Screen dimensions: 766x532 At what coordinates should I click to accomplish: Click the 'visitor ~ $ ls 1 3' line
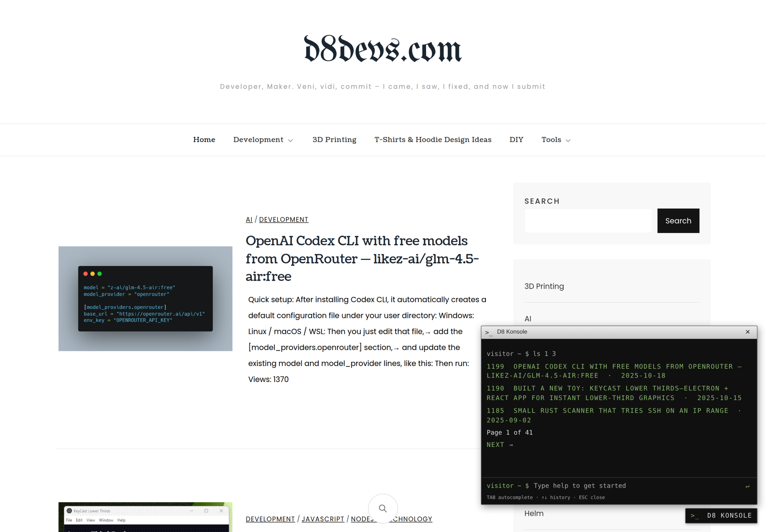pyautogui.click(x=521, y=354)
